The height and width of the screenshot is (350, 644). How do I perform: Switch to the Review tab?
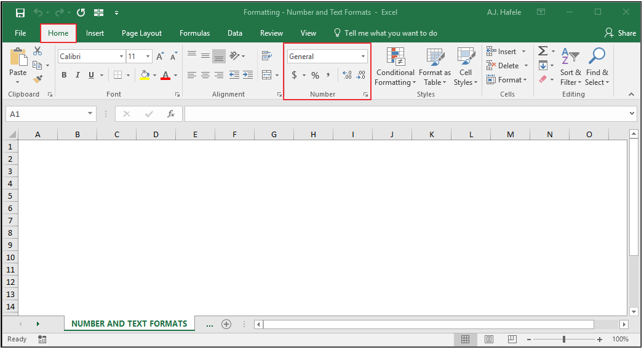(x=271, y=33)
